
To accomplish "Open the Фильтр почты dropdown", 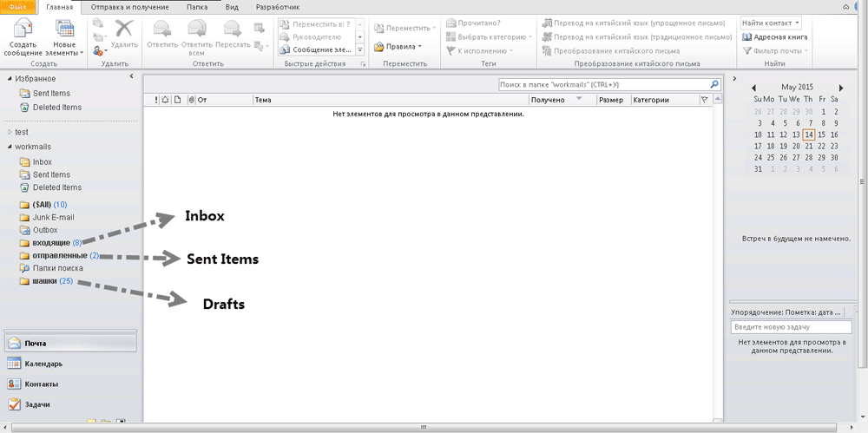I will point(774,51).
